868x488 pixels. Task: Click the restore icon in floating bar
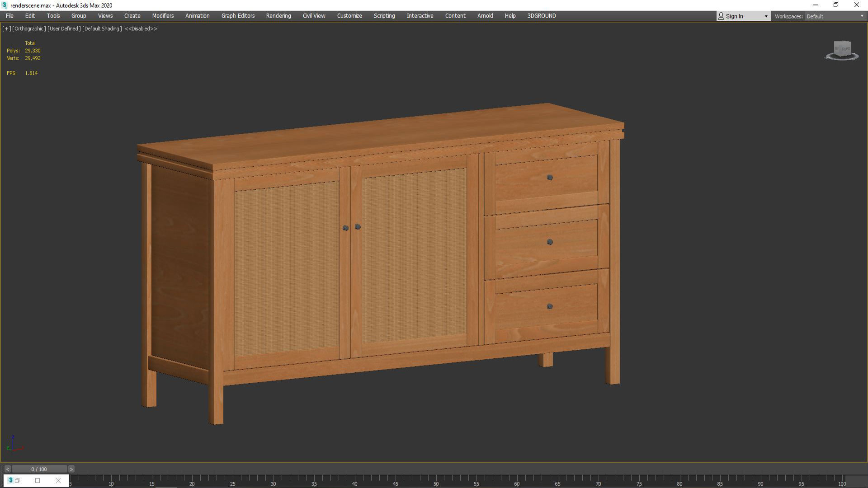point(17,480)
